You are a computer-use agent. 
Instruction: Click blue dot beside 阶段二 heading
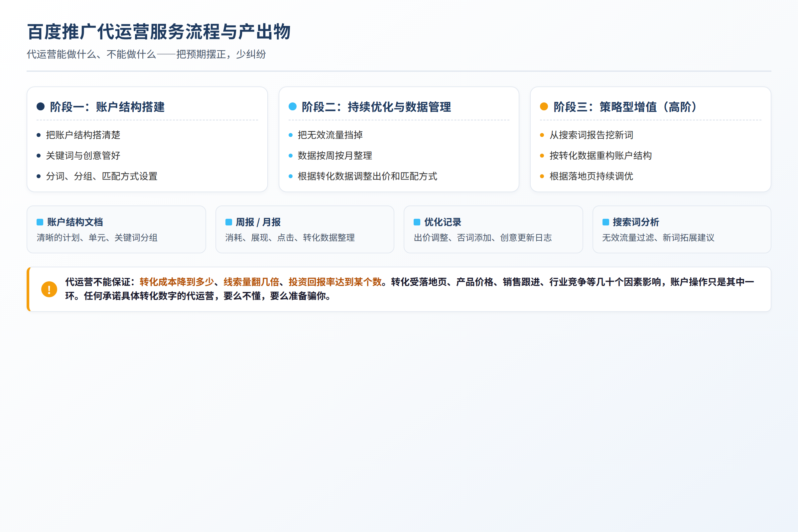[293, 106]
